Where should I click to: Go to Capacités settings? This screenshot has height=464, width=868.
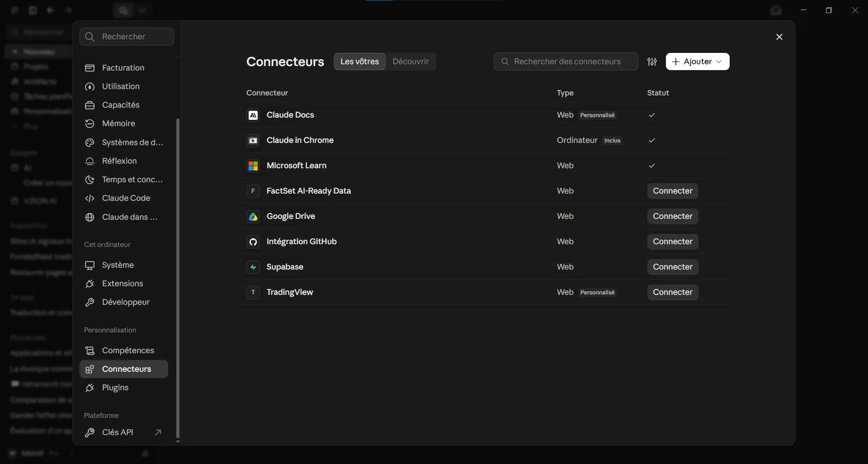point(123,105)
